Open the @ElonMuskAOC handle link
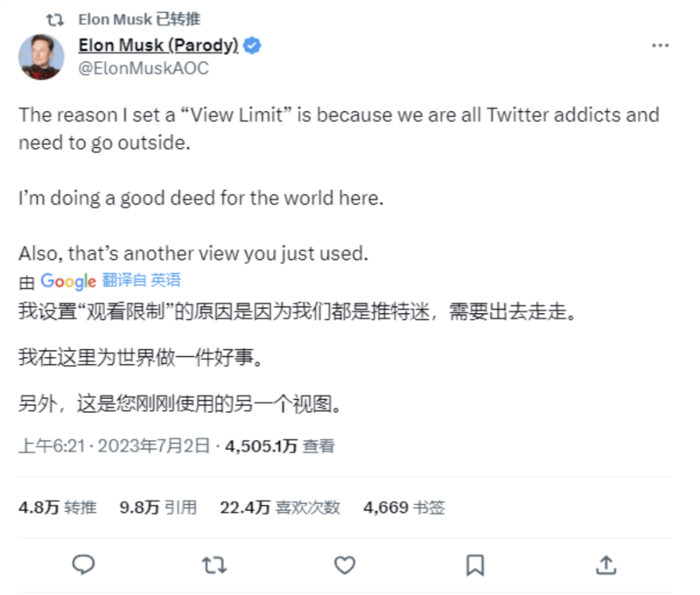 click(x=144, y=68)
